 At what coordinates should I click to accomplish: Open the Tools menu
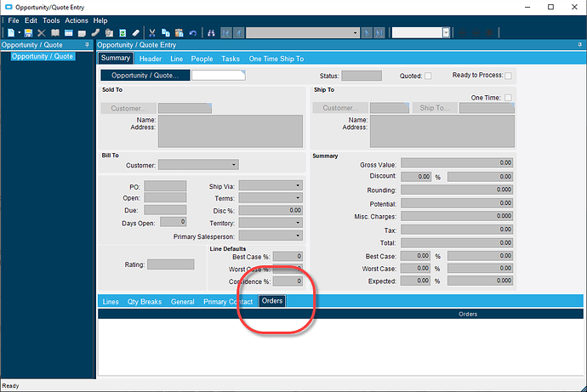(x=51, y=20)
